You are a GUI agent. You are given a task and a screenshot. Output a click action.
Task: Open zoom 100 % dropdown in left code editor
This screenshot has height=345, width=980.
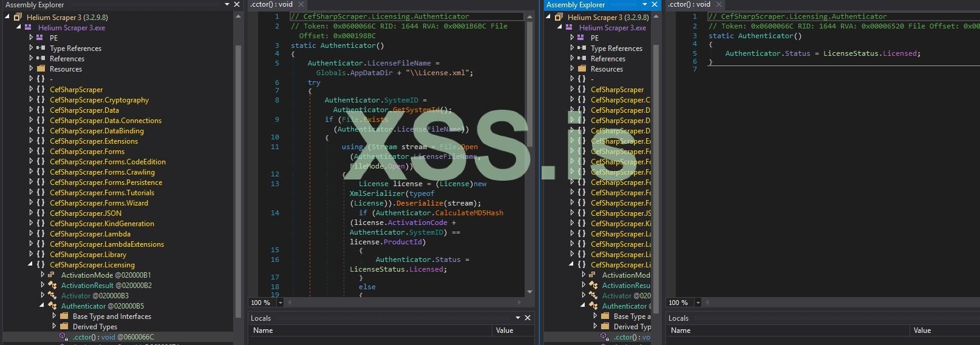coord(280,303)
